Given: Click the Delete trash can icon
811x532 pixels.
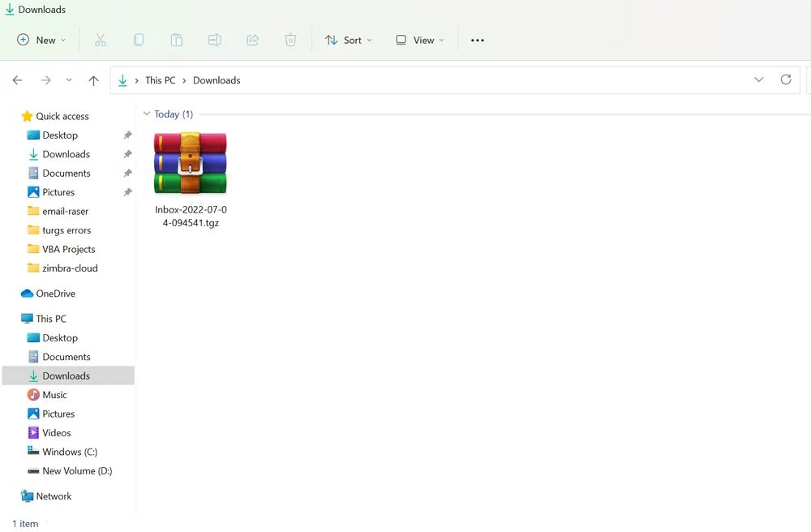Looking at the screenshot, I should pyautogui.click(x=290, y=40).
